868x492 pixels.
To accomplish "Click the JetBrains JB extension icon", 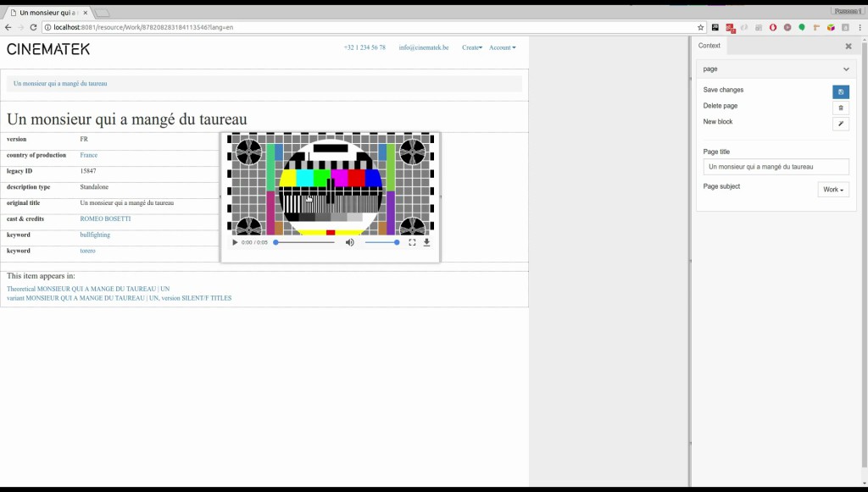I will [x=715, y=27].
